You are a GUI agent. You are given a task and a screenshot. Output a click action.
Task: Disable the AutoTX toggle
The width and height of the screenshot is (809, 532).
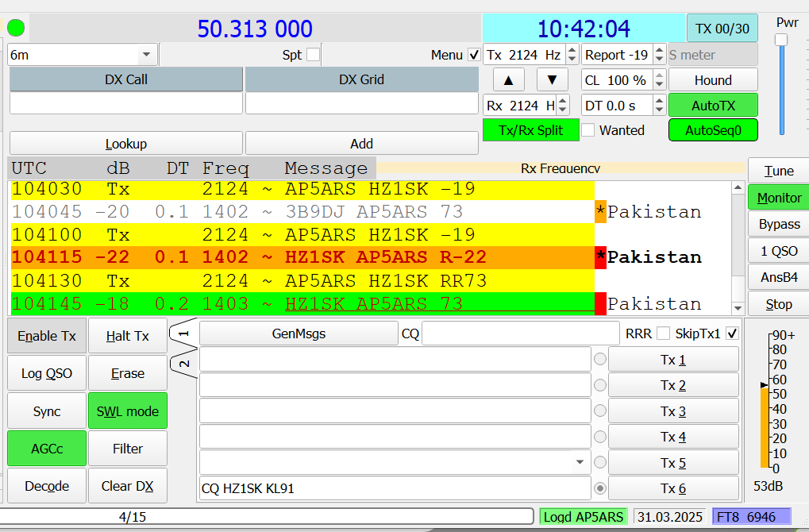pyautogui.click(x=712, y=105)
